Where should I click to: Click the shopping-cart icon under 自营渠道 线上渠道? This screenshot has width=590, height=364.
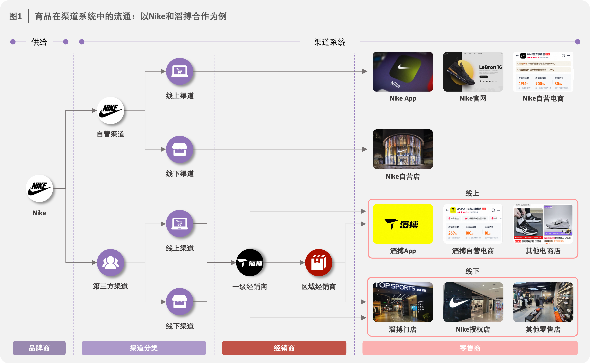pyautogui.click(x=180, y=71)
